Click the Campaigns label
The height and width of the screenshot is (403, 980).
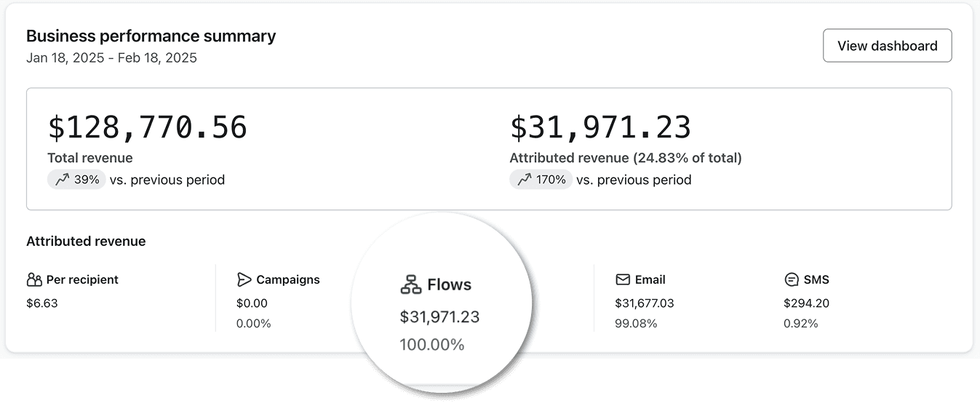(x=288, y=279)
